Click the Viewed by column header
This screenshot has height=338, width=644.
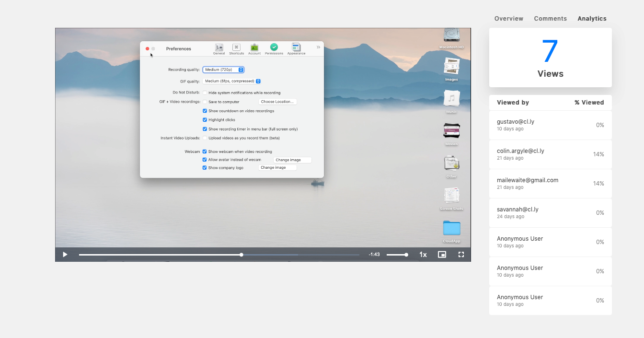click(513, 103)
